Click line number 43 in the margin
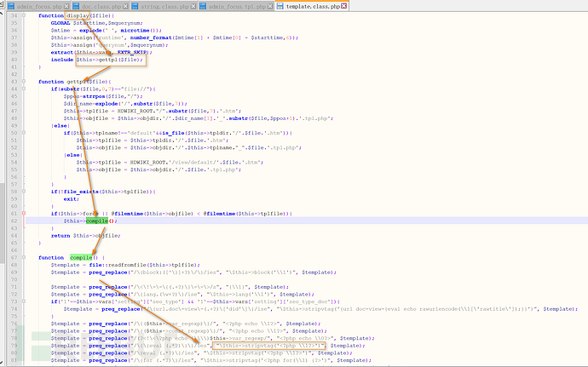Viewport: 588px width, 367px height. (14, 82)
